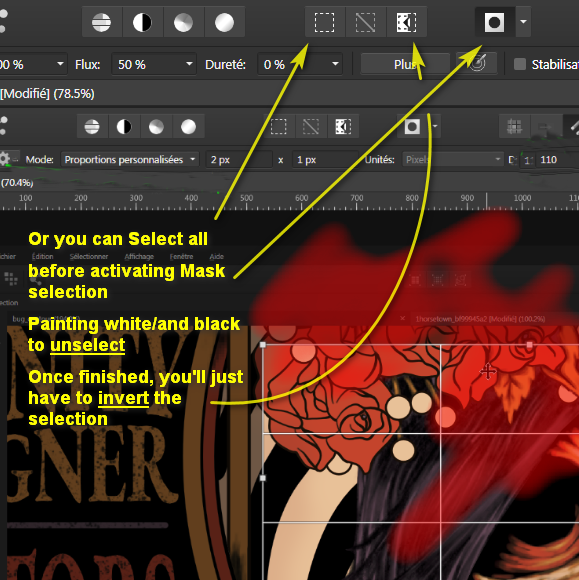Open Quick Mask options arrow above Stabilisat
This screenshot has width=579, height=580.
click(523, 22)
